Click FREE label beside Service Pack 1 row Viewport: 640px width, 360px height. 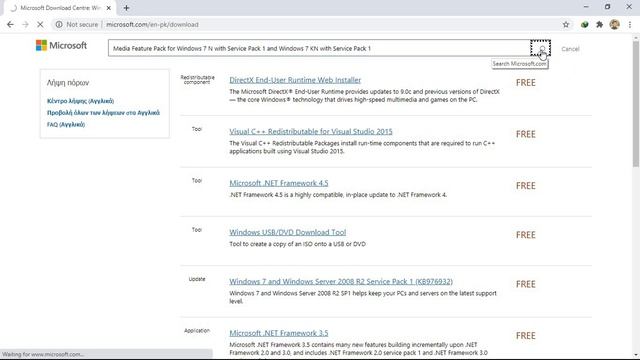[526, 284]
